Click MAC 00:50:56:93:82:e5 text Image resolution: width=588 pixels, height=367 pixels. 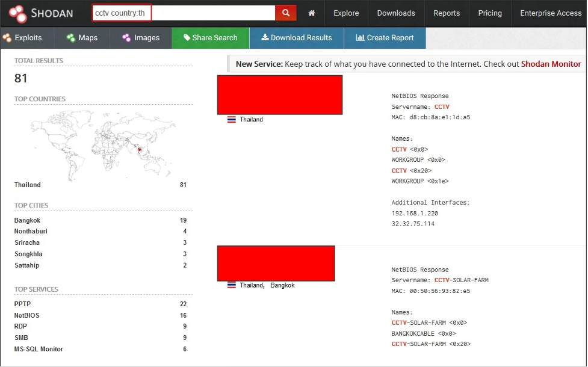point(430,291)
